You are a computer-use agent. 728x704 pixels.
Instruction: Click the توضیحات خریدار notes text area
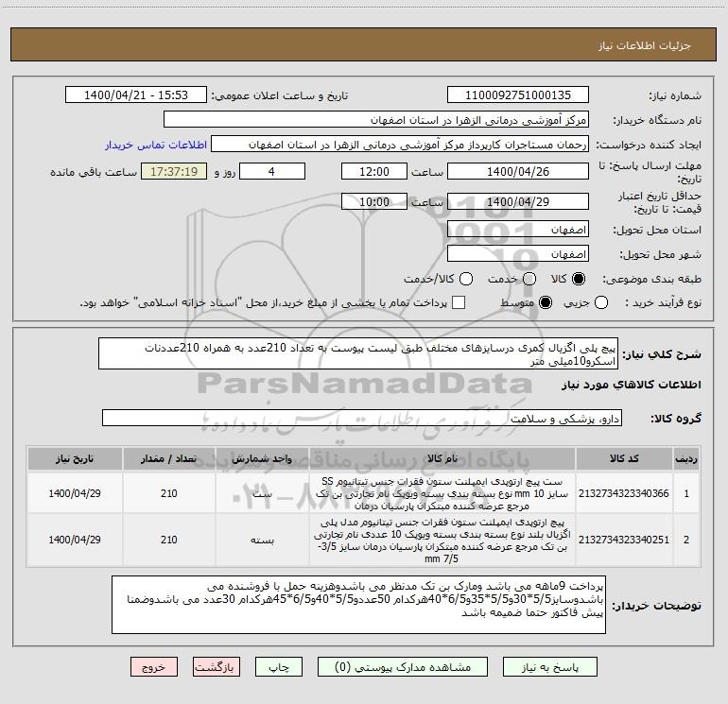(x=358, y=605)
